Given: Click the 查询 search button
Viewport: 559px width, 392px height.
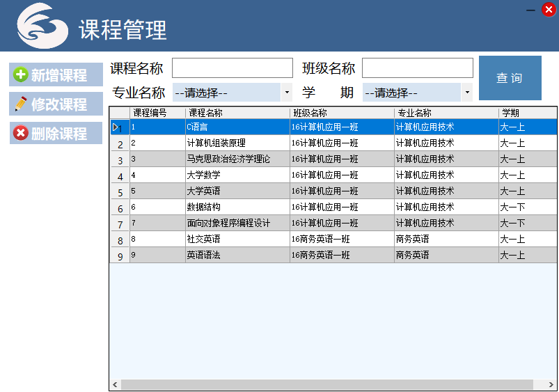Looking at the screenshot, I should click(x=510, y=78).
